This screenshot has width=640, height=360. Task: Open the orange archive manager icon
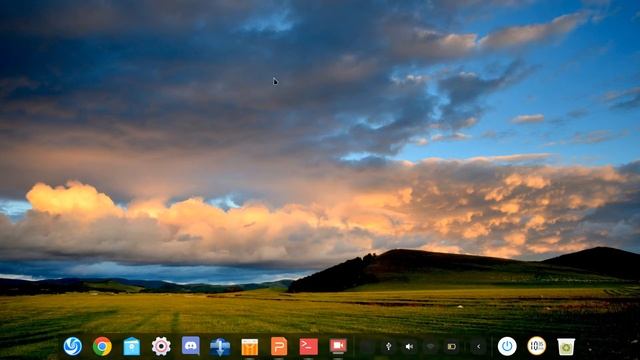tap(249, 347)
